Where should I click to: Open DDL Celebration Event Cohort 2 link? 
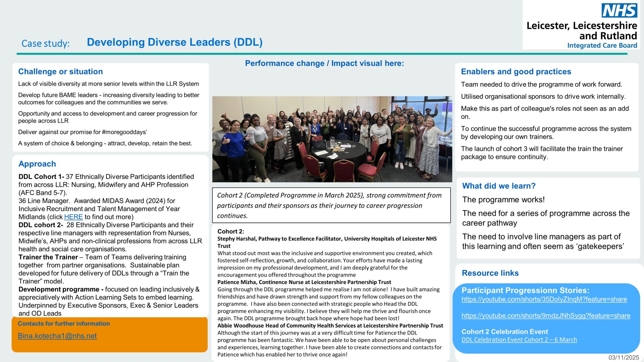pos(519,340)
